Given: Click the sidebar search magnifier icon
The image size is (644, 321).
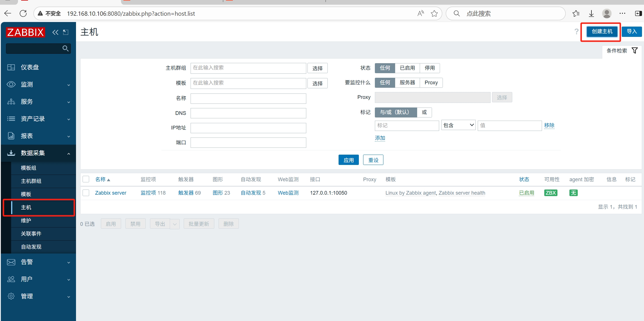Looking at the screenshot, I should [x=65, y=49].
